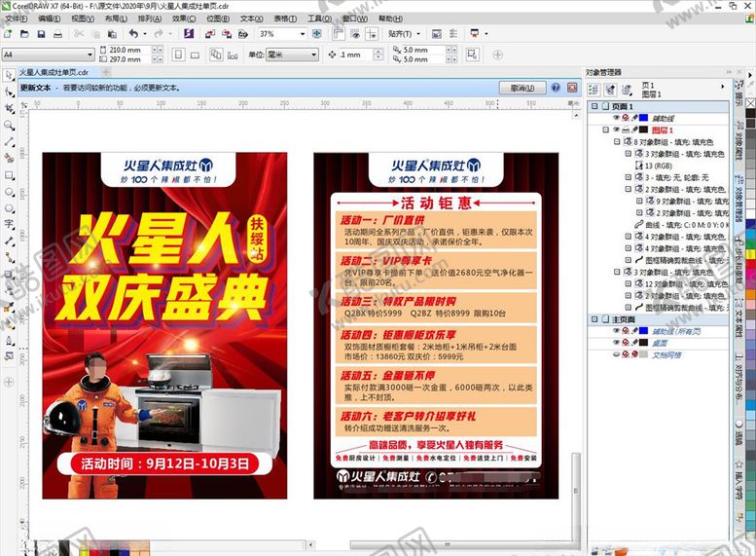Toggle visibility eye of 桌面 layer
This screenshot has width=756, height=556.
(x=616, y=343)
